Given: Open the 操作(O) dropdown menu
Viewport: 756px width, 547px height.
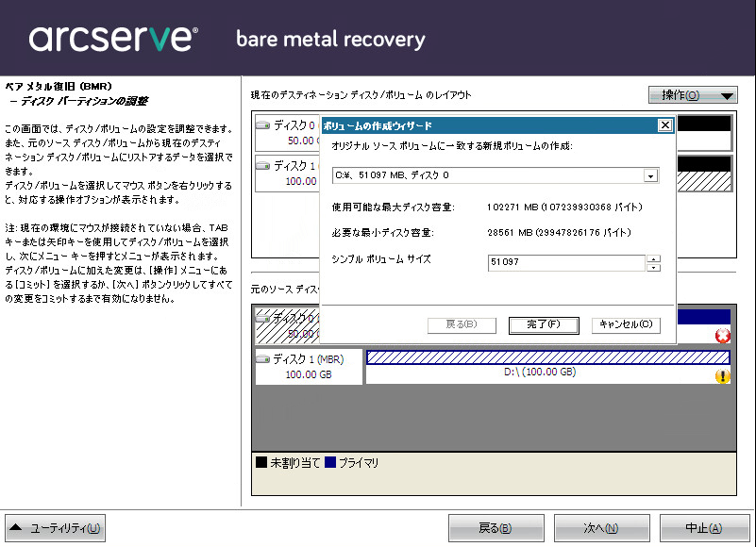Looking at the screenshot, I should pyautogui.click(x=693, y=95).
